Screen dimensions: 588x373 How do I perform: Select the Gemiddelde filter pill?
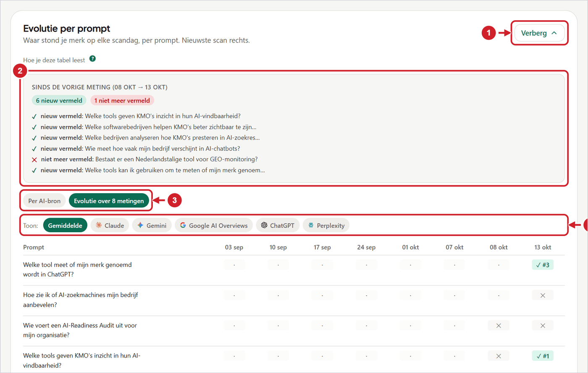[x=65, y=226]
